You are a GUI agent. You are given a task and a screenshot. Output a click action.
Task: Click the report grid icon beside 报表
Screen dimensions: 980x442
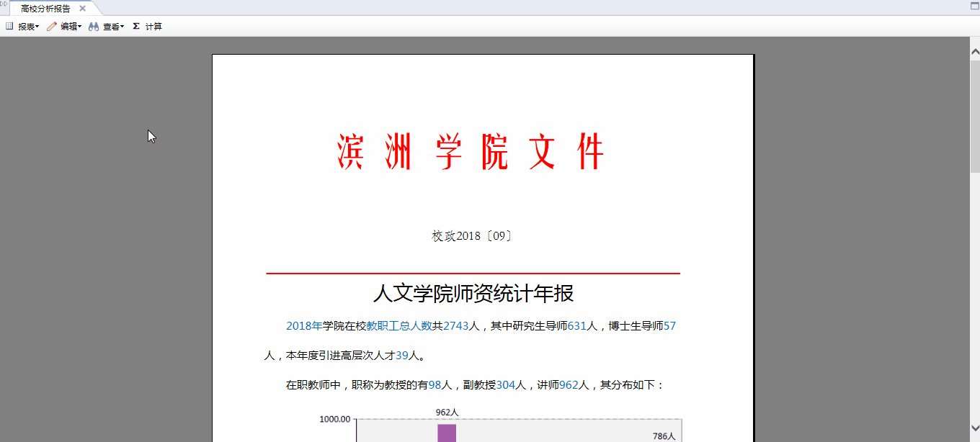[x=9, y=26]
